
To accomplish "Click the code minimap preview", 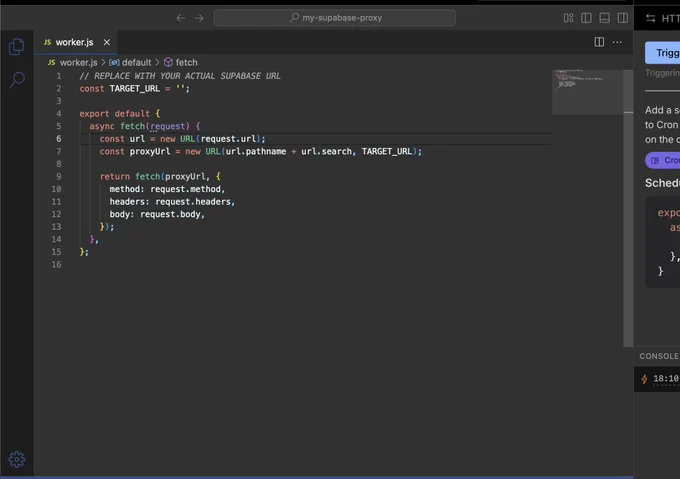I will coord(588,91).
